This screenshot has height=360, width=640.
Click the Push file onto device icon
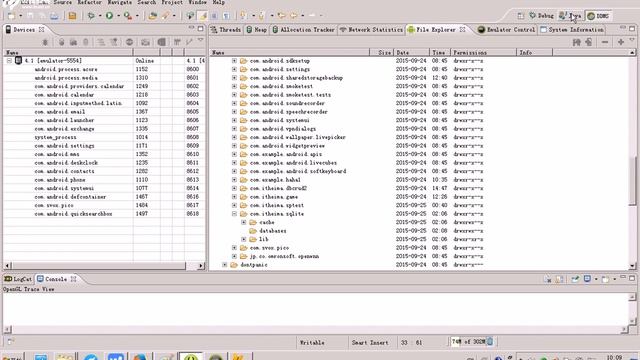click(589, 42)
